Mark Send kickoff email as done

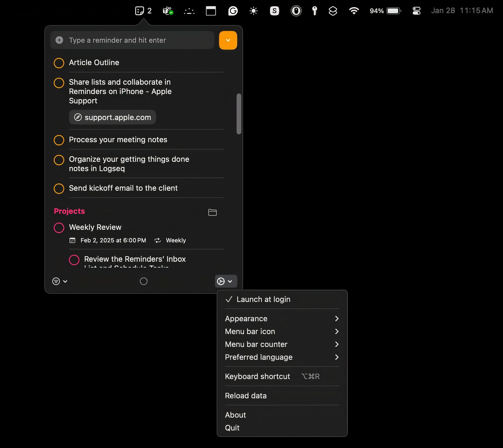(59, 188)
